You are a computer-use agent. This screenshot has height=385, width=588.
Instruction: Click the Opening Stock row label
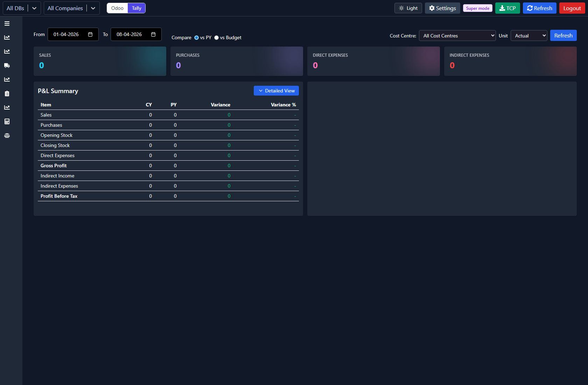56,135
